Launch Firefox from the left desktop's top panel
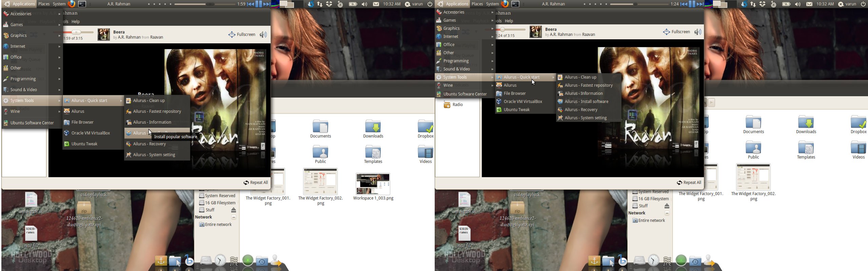 [x=72, y=4]
